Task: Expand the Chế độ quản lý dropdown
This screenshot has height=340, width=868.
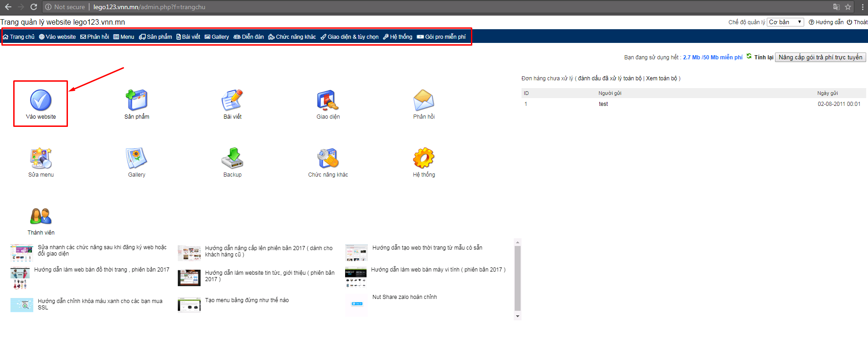Action: [x=785, y=22]
